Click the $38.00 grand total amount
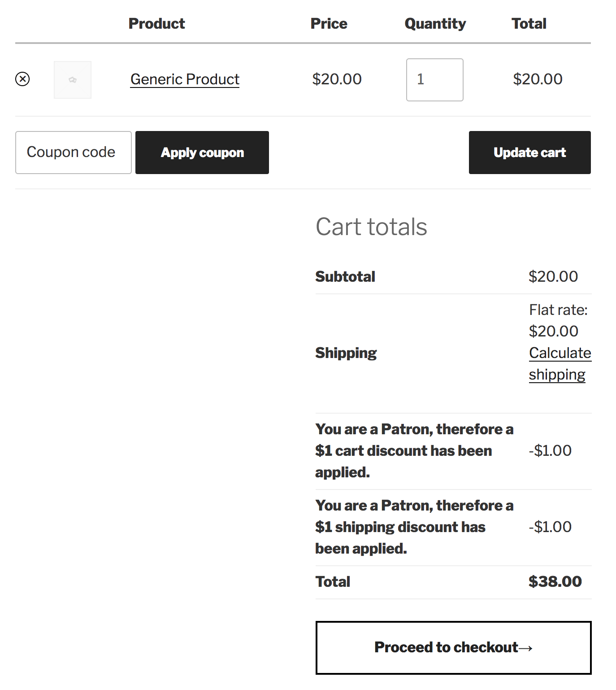The width and height of the screenshot is (616, 690). [x=555, y=582]
